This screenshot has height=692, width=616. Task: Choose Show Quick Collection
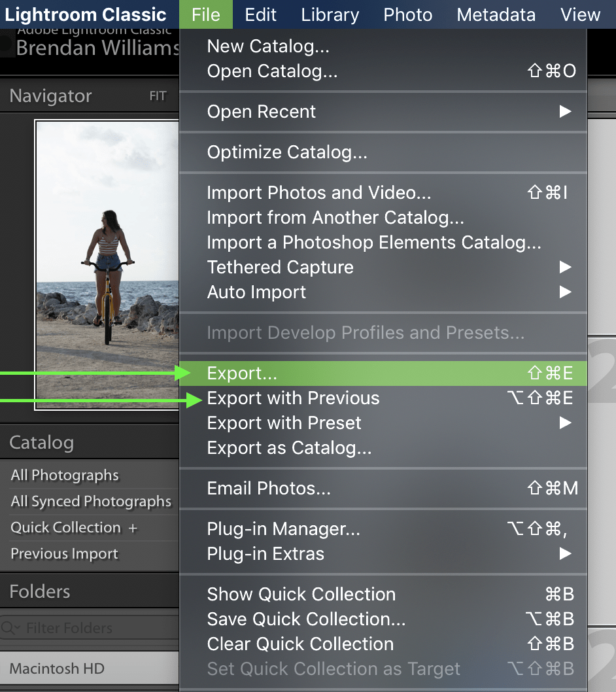pyautogui.click(x=383, y=594)
